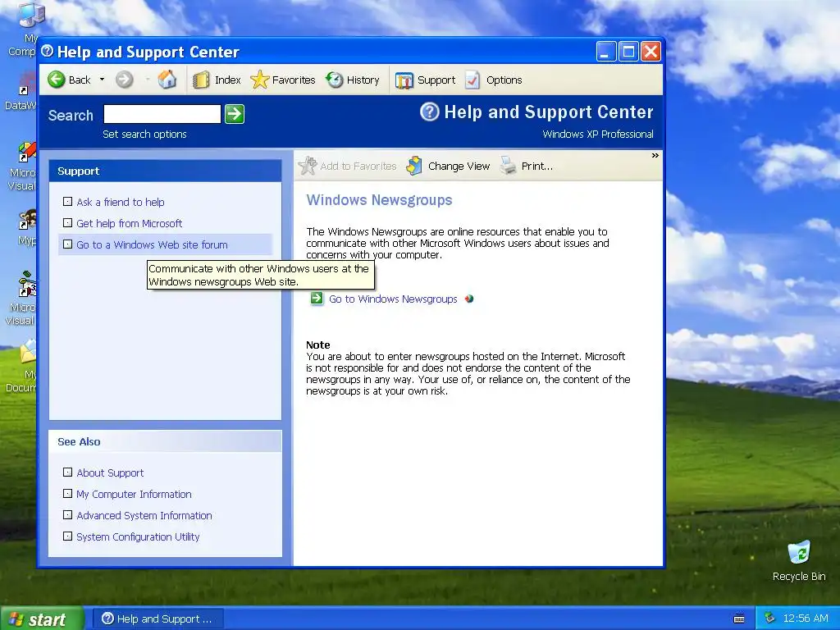Open the Windows Start button
Viewport: 840px width, 630px height.
tap(43, 619)
